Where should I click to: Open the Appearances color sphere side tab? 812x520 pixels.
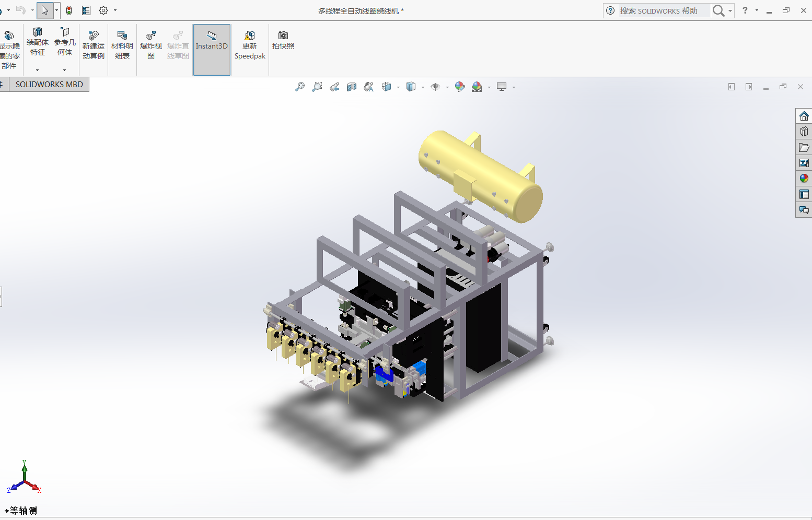coord(804,179)
